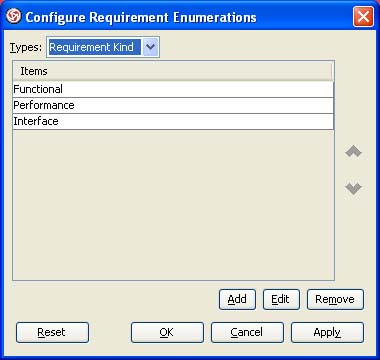
Task: Click the Remove button
Action: coord(335,299)
